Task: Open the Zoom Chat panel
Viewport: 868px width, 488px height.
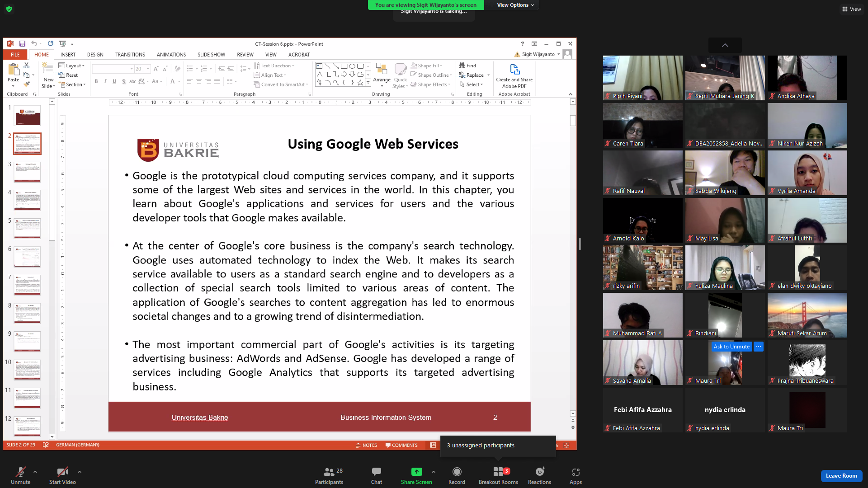Action: [377, 476]
